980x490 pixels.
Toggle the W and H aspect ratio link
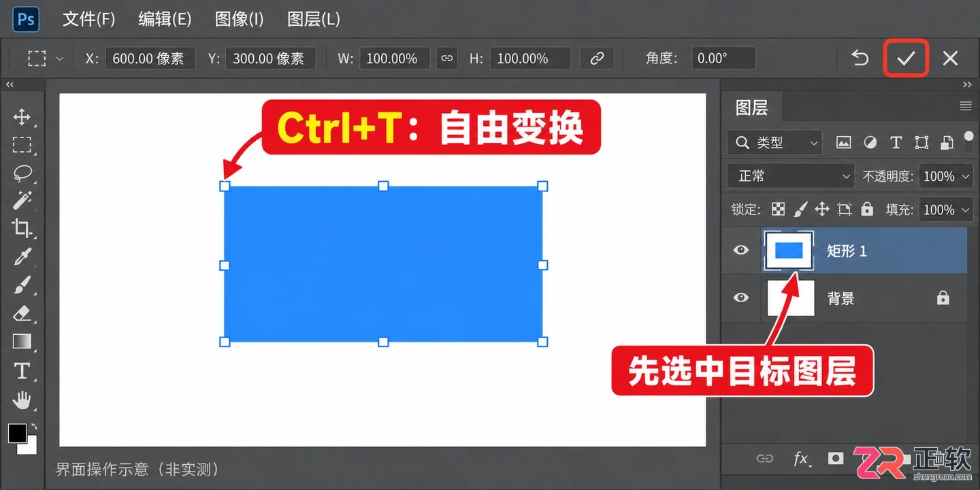click(446, 59)
